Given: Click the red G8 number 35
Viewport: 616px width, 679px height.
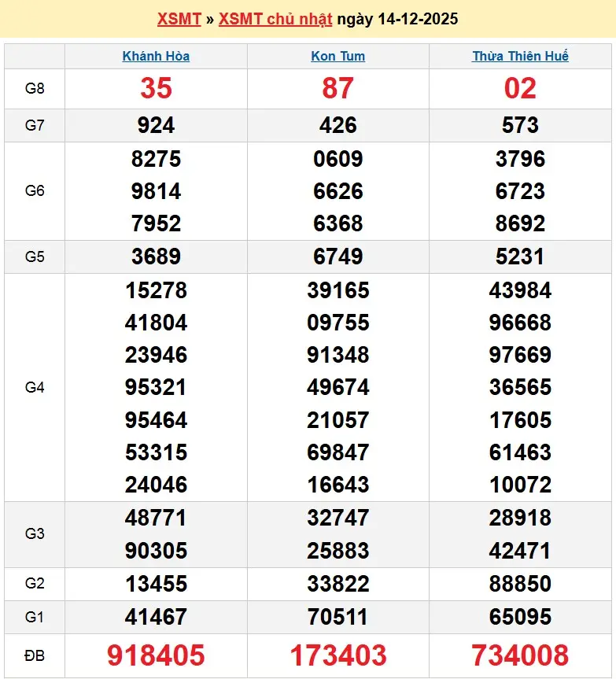Looking at the screenshot, I should tap(156, 89).
